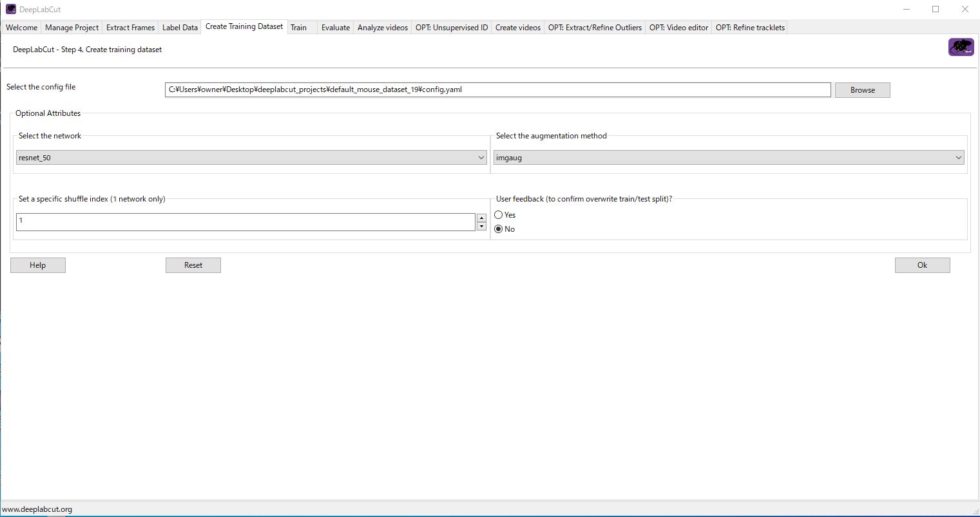Switch to the Label Data tab
The width and height of the screenshot is (980, 517).
click(180, 28)
